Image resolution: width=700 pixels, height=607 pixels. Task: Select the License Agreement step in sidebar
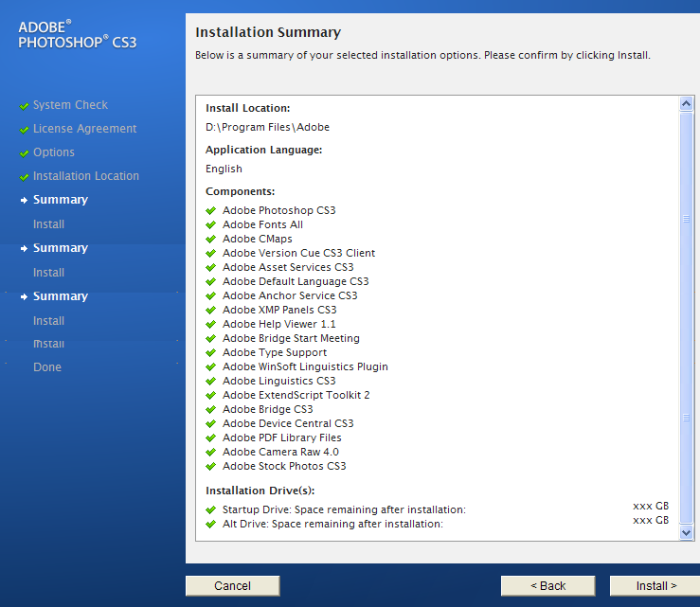[85, 129]
